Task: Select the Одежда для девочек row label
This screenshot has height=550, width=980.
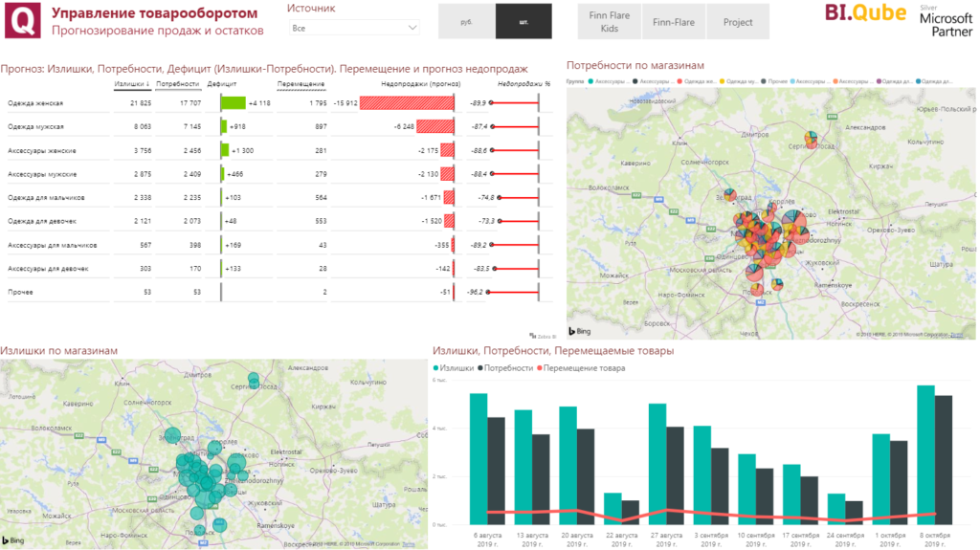Action: coord(42,221)
